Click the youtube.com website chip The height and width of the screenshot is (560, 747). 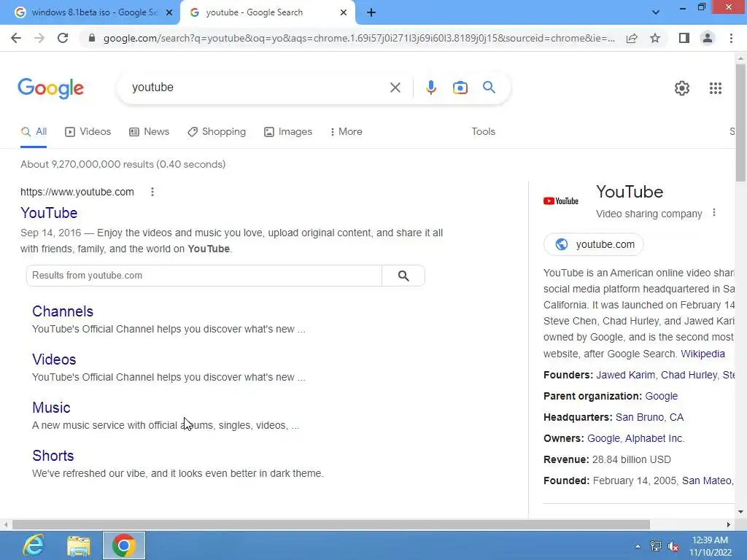pos(594,244)
